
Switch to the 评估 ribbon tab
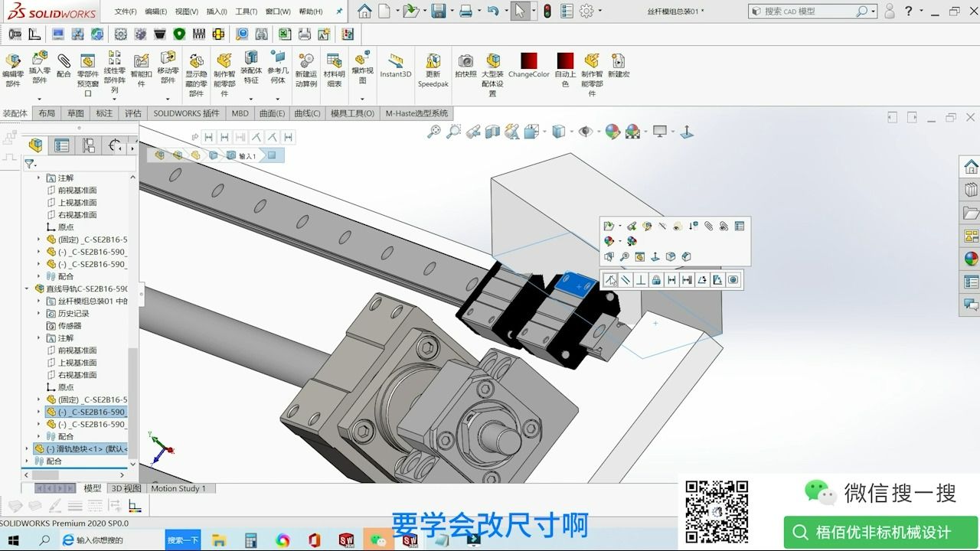[x=133, y=113]
